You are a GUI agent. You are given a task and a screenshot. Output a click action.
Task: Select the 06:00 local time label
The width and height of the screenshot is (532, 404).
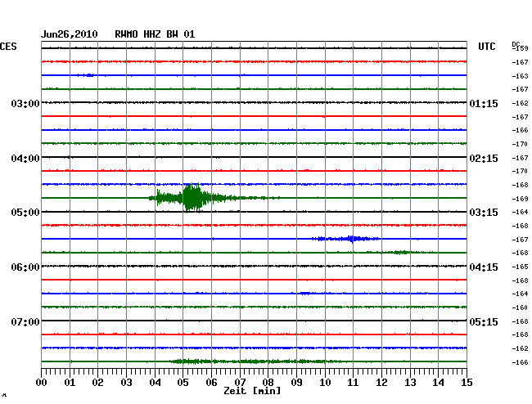tap(25, 267)
